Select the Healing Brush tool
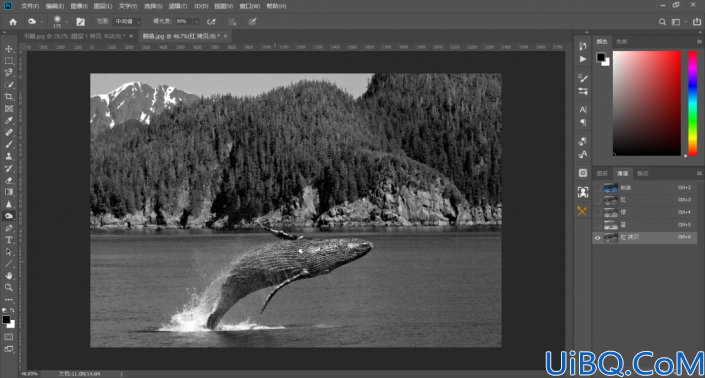This screenshot has height=378, width=705. coord(9,132)
